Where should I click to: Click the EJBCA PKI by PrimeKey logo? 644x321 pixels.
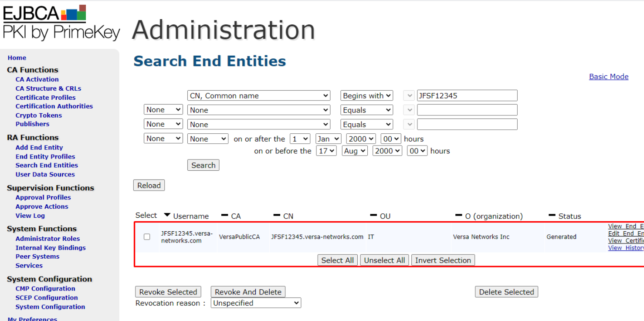(x=61, y=23)
